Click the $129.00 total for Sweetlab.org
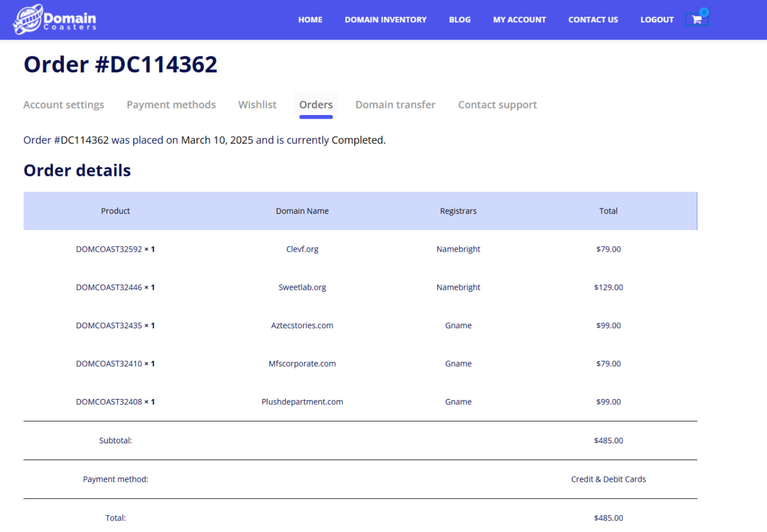Image resolution: width=767 pixels, height=532 pixels. click(609, 288)
